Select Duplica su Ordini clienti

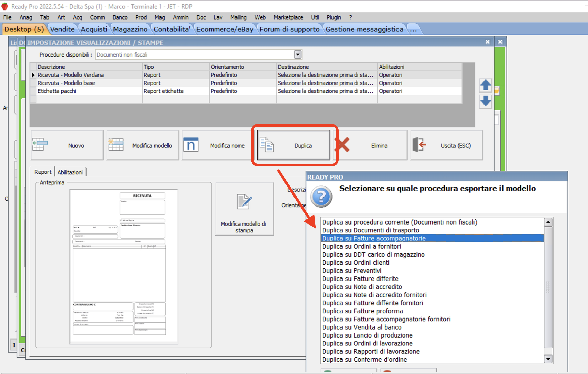(x=356, y=263)
